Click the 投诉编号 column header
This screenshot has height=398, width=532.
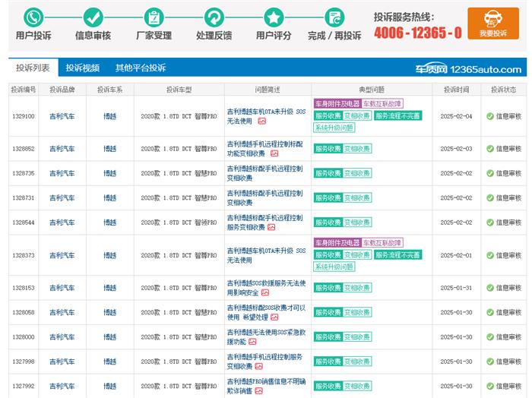(24, 90)
